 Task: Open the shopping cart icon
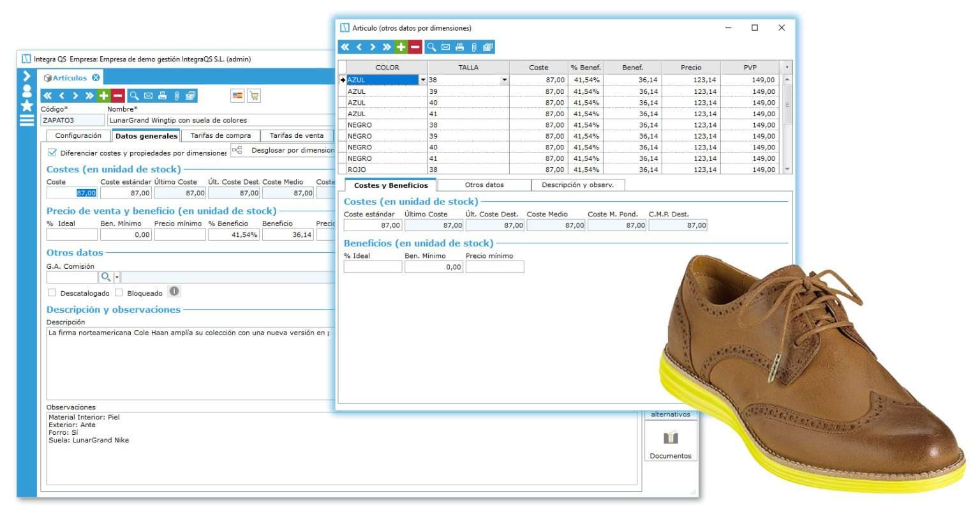click(x=254, y=94)
